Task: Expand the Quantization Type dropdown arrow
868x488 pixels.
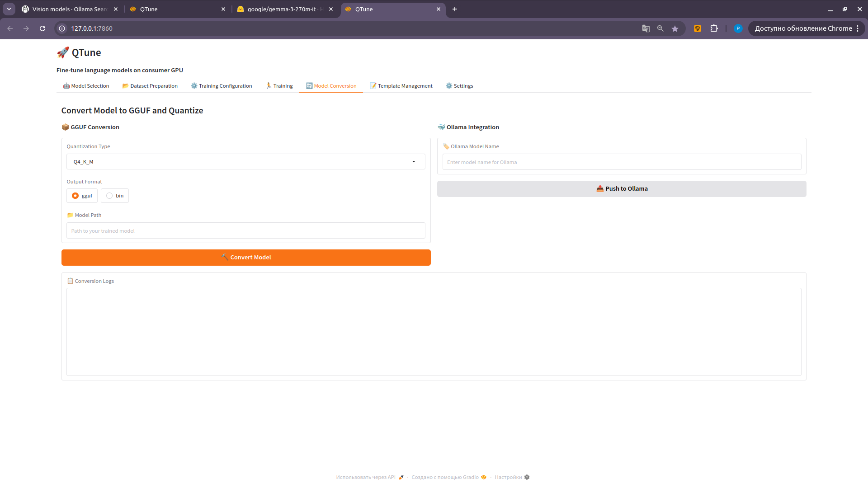Action: click(x=414, y=162)
